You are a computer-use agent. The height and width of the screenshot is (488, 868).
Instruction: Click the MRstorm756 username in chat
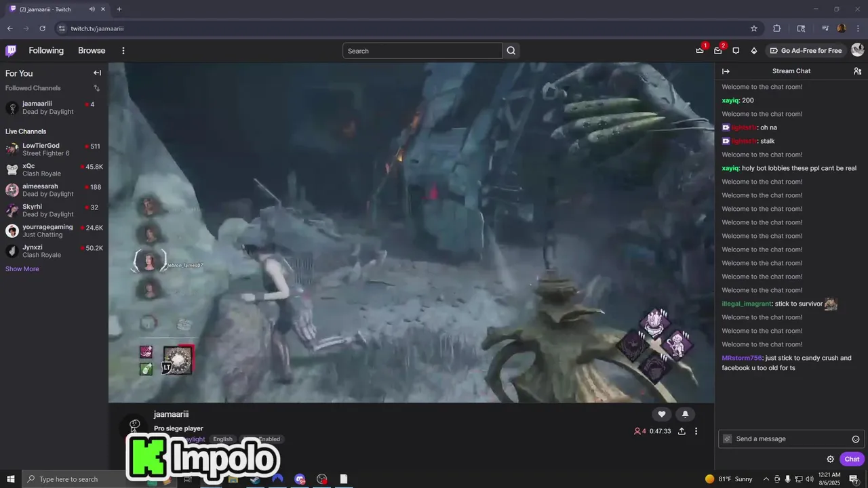pos(742,358)
